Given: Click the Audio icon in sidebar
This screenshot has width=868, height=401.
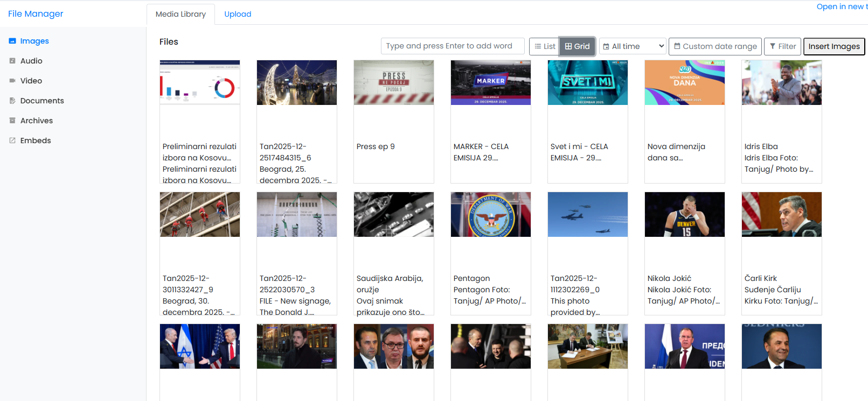Looking at the screenshot, I should (x=12, y=61).
